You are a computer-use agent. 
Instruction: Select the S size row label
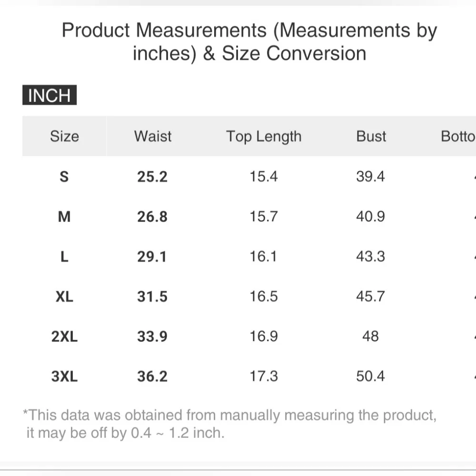tap(64, 177)
